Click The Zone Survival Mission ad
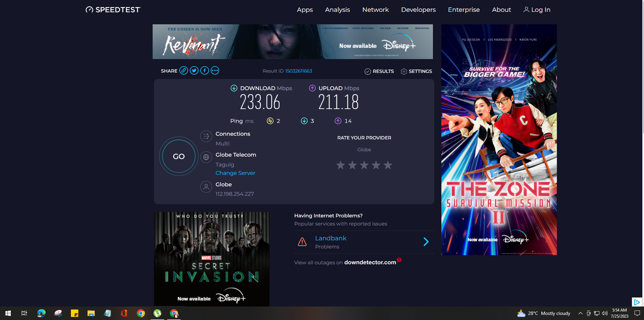The width and height of the screenshot is (644, 320). [x=499, y=140]
